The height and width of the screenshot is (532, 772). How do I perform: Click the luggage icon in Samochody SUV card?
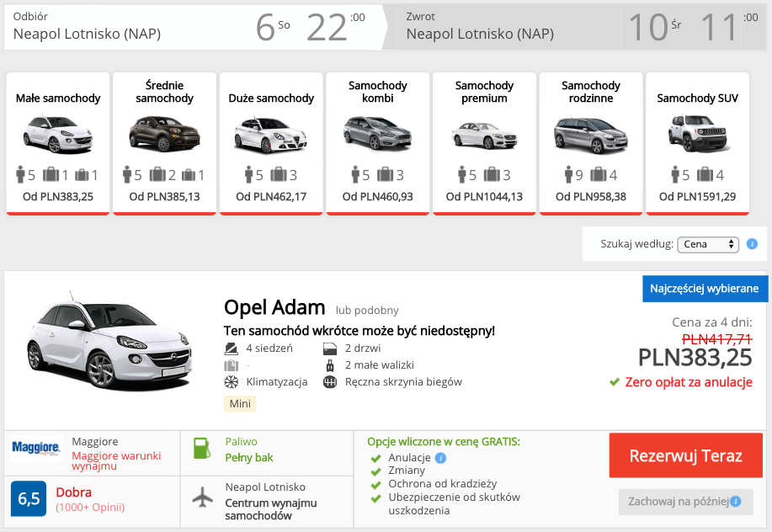coord(705,174)
